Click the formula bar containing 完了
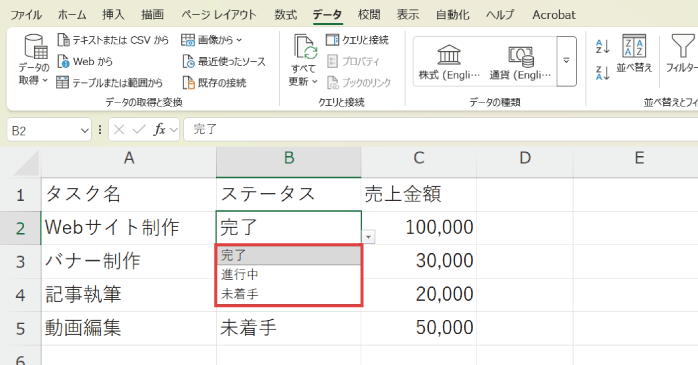 coord(441,130)
